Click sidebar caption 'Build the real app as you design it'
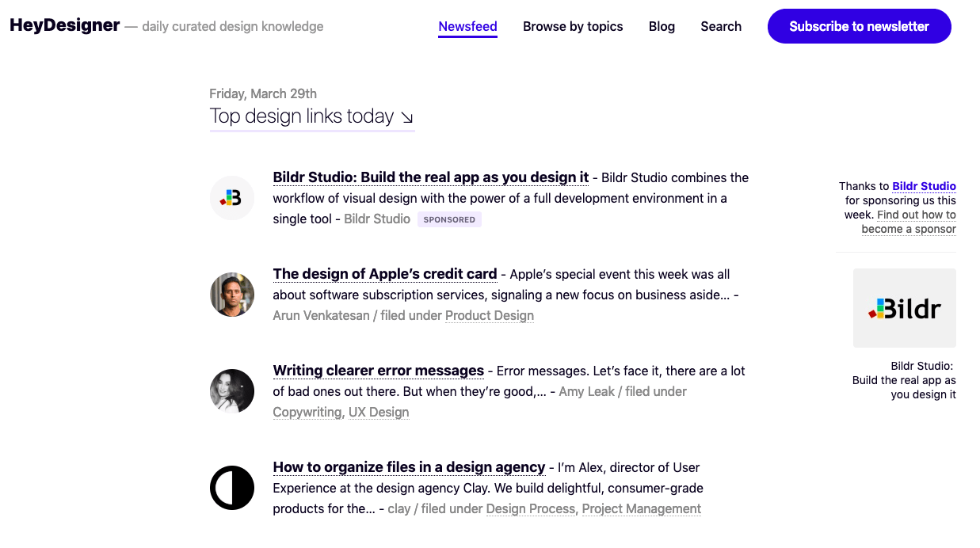Image resolution: width=980 pixels, height=548 pixels. [904, 387]
